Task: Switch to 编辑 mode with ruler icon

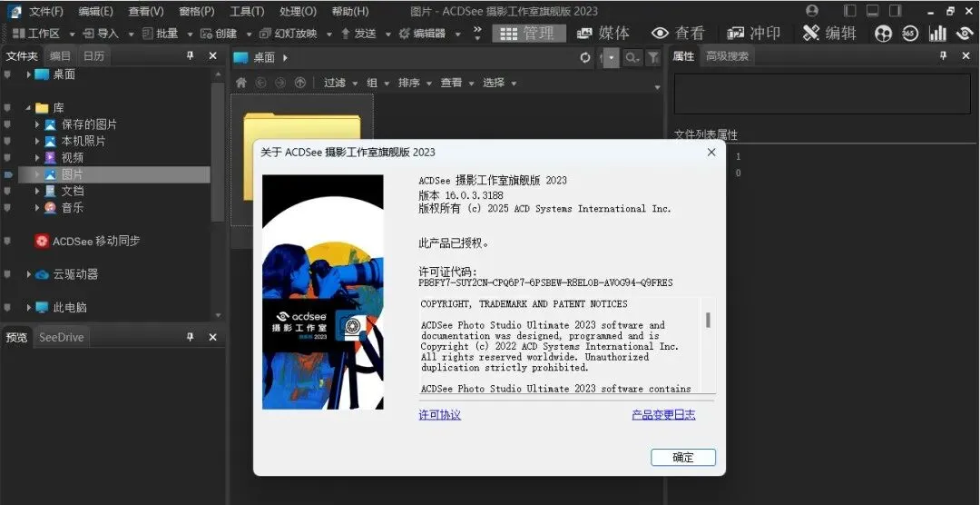Action: tap(829, 34)
